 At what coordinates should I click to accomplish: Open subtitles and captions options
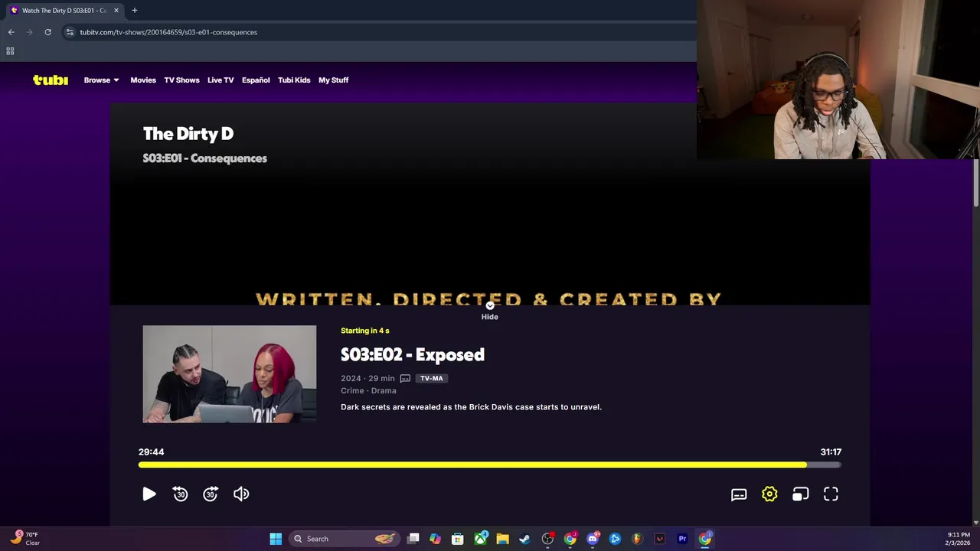[739, 494]
